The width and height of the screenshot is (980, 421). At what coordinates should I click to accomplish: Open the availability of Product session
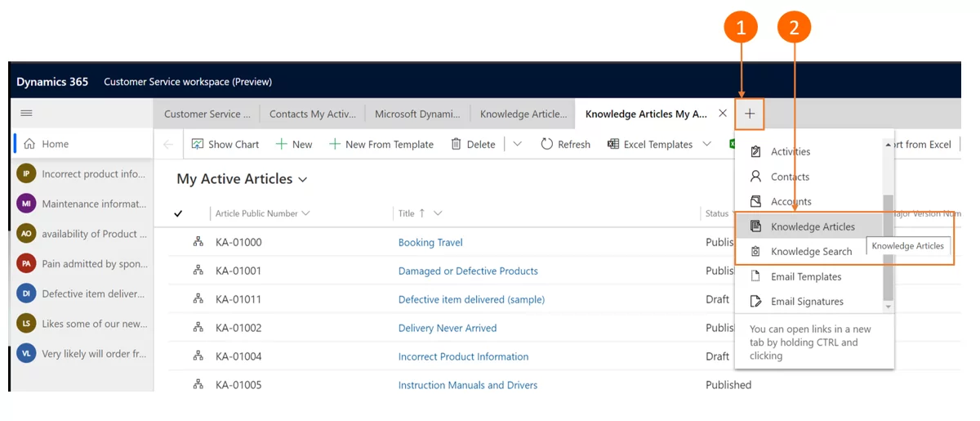click(x=82, y=234)
